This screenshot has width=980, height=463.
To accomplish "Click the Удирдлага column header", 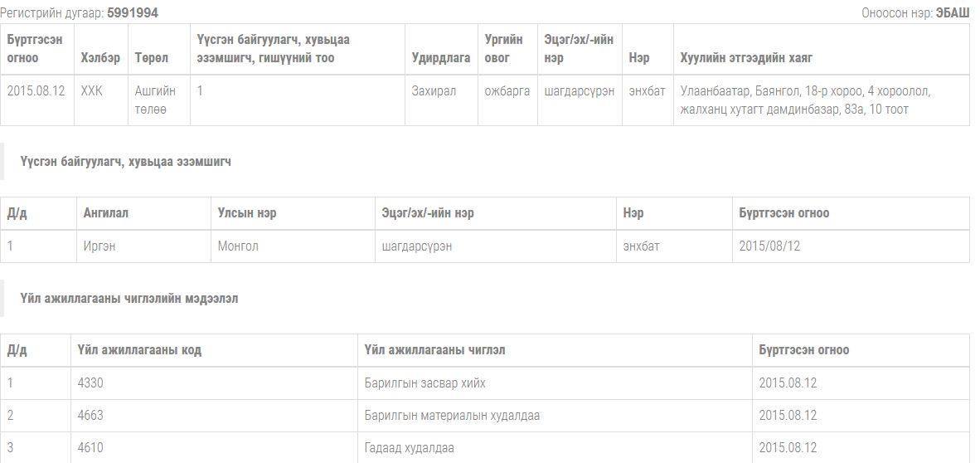I will tap(441, 58).
